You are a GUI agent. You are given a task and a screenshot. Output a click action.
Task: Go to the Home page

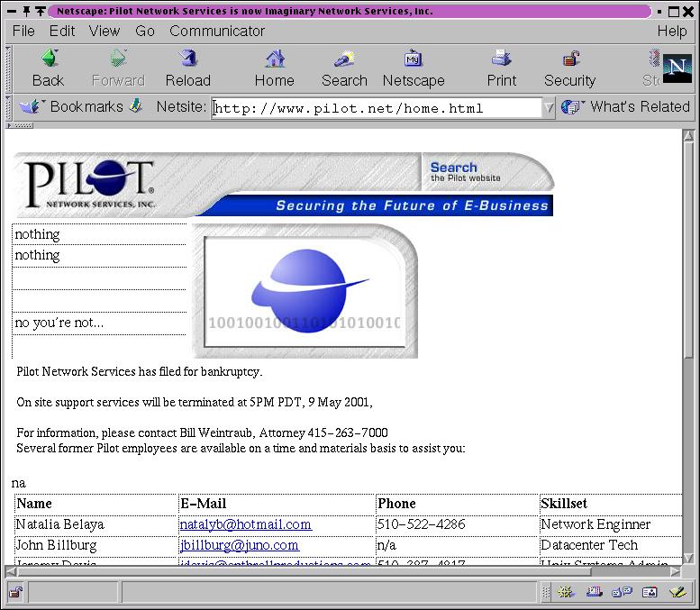pos(275,68)
